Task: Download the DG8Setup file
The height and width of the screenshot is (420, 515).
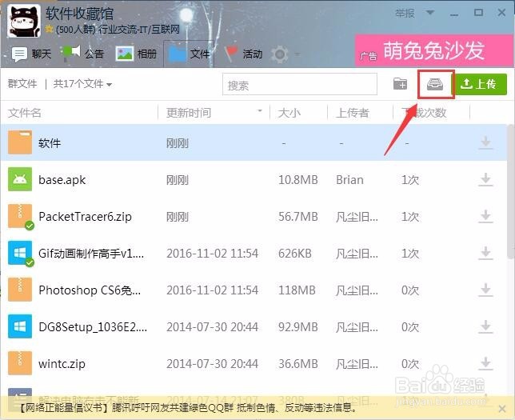Action: pyautogui.click(x=485, y=327)
